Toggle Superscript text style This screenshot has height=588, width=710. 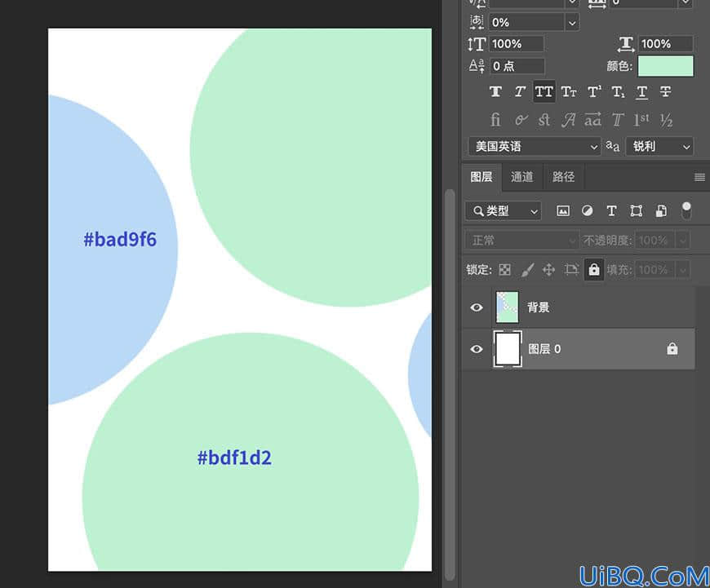point(594,92)
